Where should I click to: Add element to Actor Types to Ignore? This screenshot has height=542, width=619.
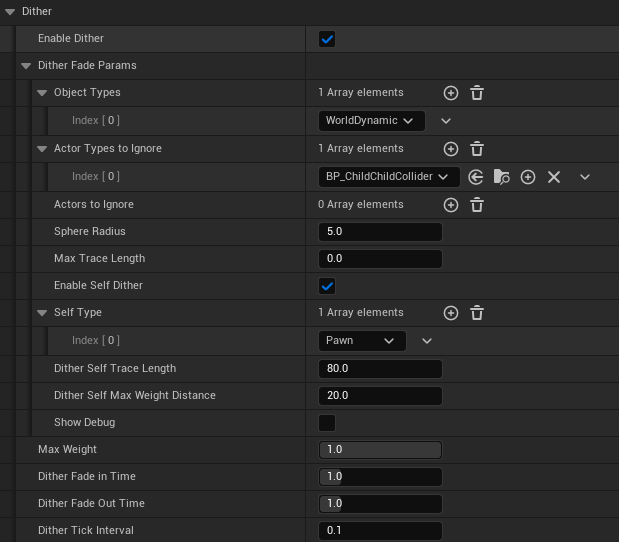[451, 149]
